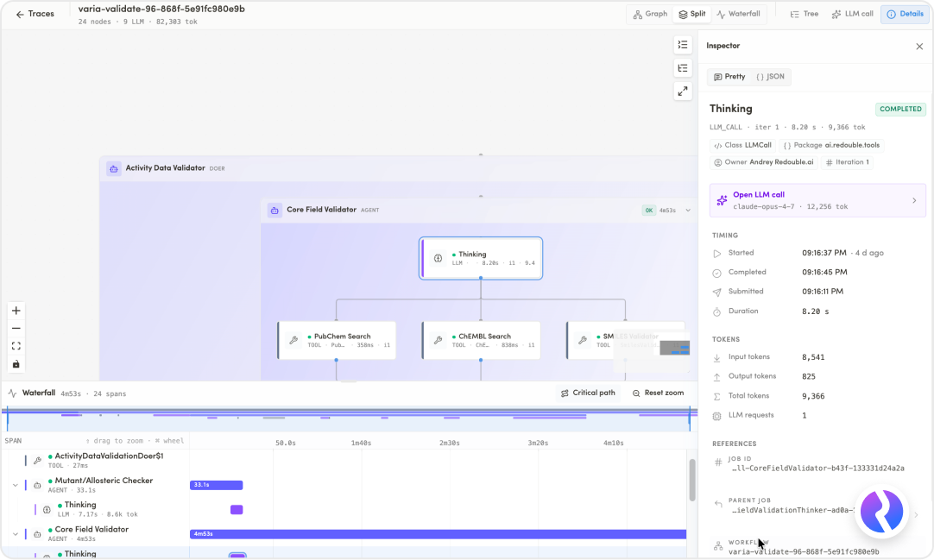The width and height of the screenshot is (934, 560).
Task: Click the wrench icon on ChEMBL Search
Action: click(438, 341)
